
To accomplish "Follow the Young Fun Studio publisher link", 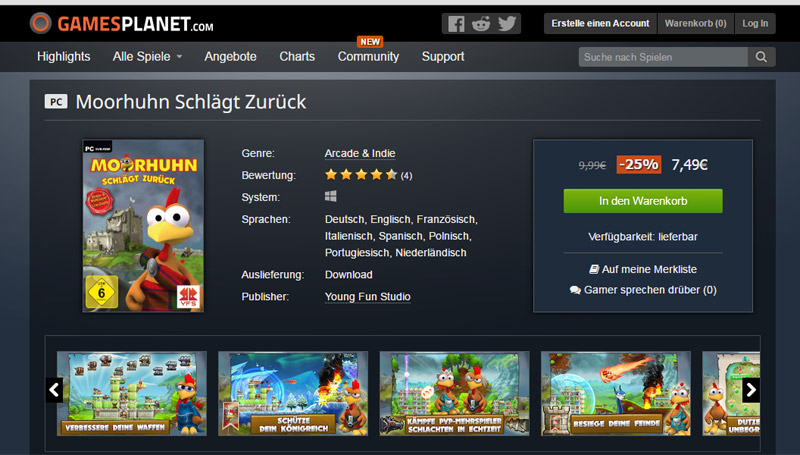I will (367, 296).
